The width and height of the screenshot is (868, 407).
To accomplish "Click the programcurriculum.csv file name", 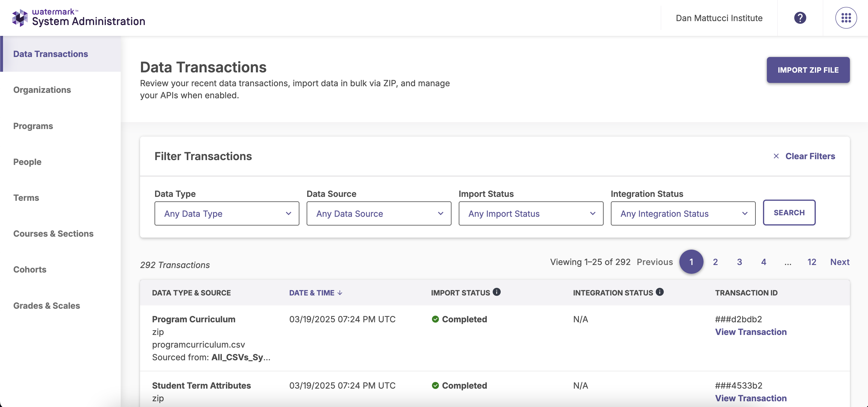I will coord(198,345).
